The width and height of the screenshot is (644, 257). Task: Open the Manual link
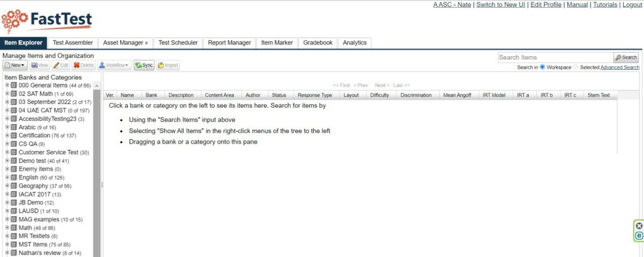[577, 5]
